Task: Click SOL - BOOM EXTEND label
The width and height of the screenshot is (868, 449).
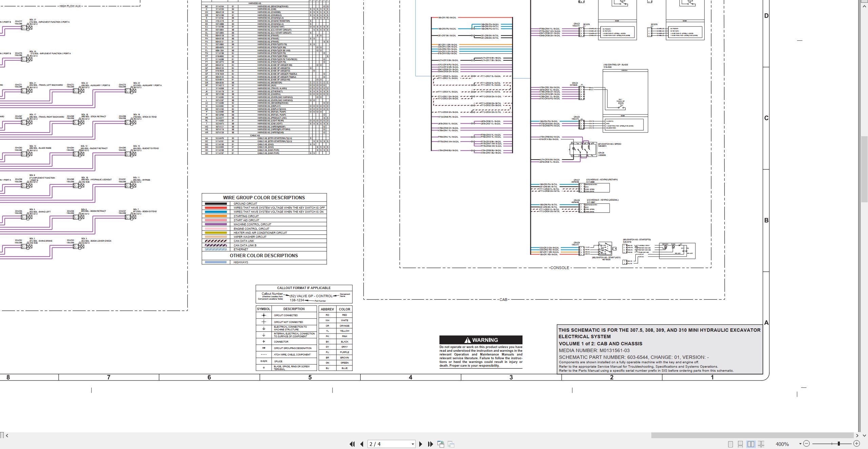Action: click(145, 211)
